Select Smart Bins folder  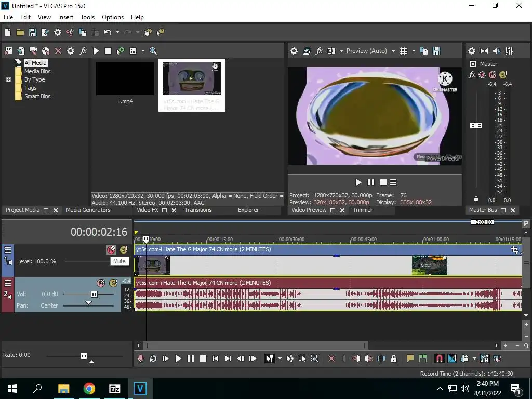click(x=37, y=96)
